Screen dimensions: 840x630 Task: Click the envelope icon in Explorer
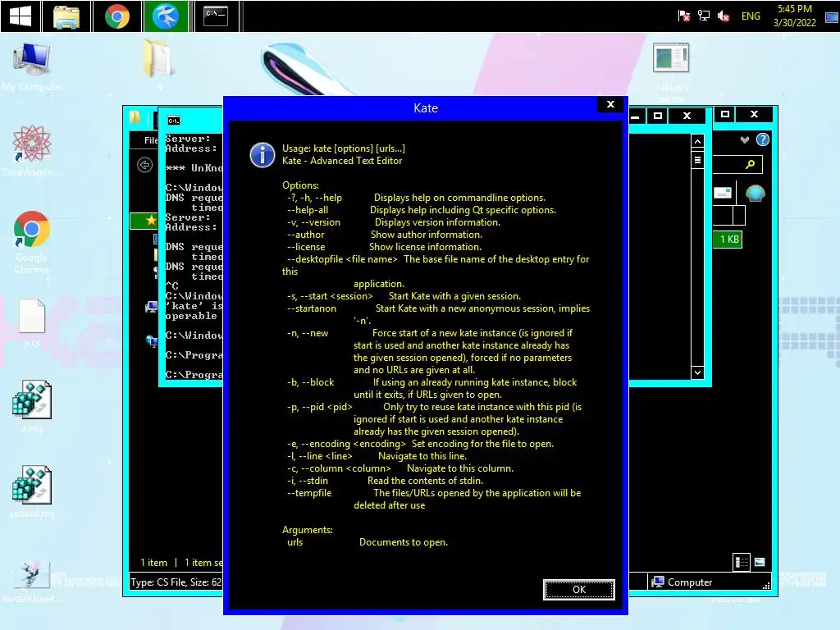[723, 193]
